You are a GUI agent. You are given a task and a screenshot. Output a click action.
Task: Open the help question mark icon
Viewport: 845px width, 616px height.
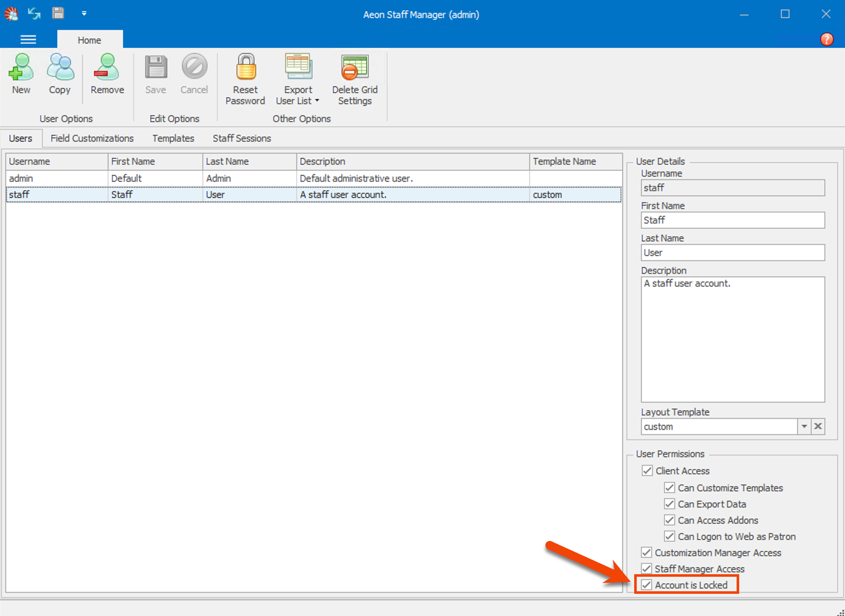pyautogui.click(x=827, y=39)
